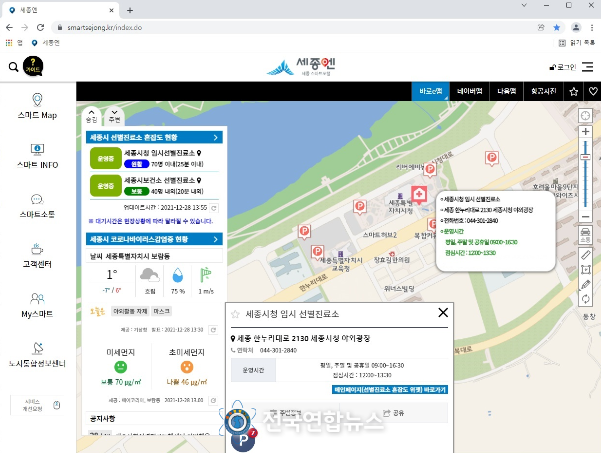Toggle the star favorites button on black bar
The width and height of the screenshot is (601, 453).
tap(573, 92)
